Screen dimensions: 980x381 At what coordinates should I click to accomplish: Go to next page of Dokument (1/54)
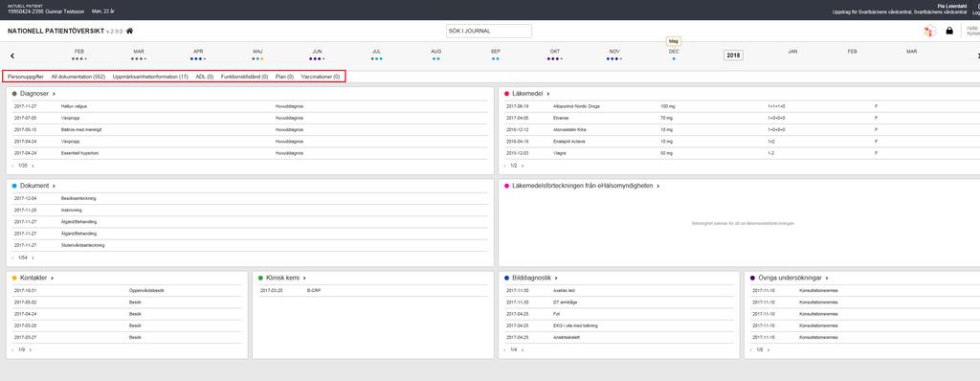33,258
